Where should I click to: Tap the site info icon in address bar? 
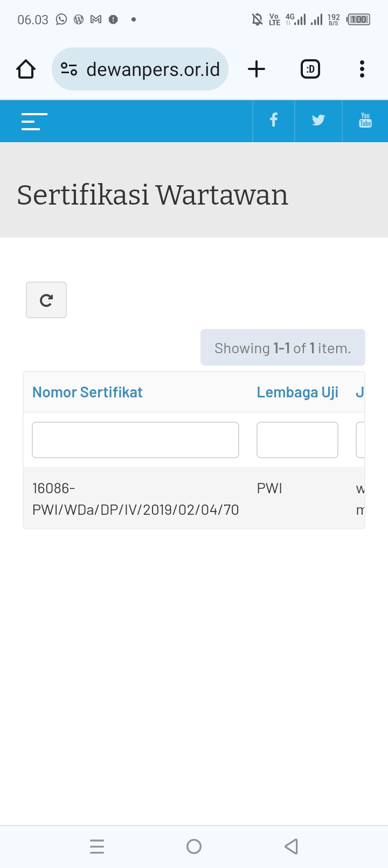point(69,69)
